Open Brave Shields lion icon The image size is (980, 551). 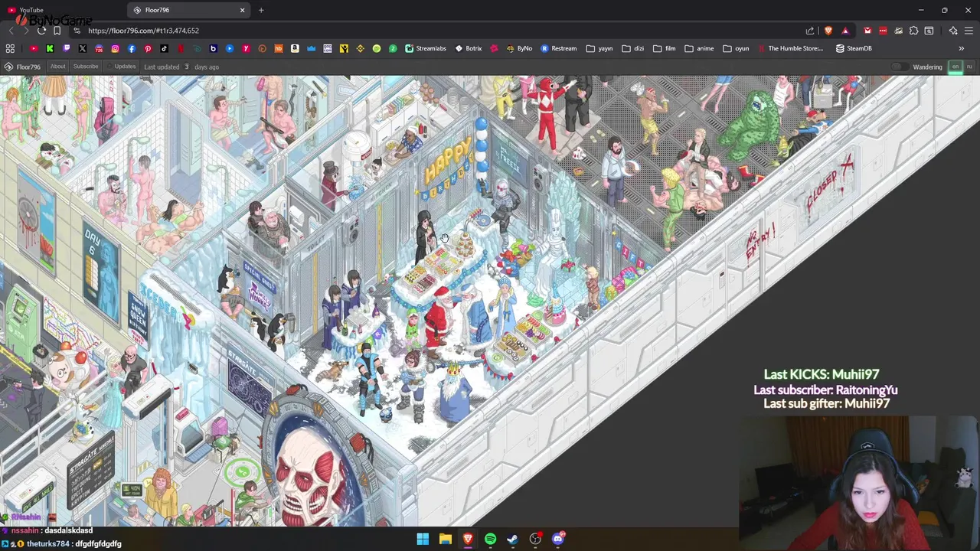point(828,31)
